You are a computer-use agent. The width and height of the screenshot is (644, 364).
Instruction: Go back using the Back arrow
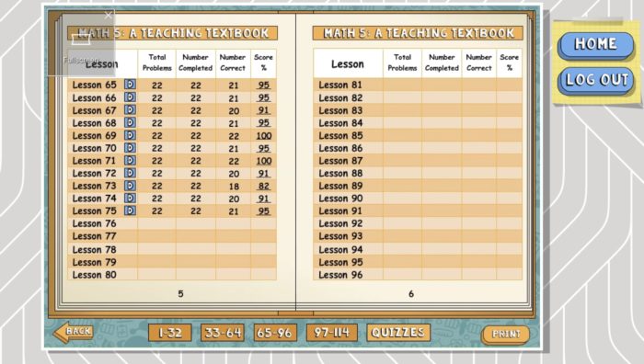pos(73,332)
